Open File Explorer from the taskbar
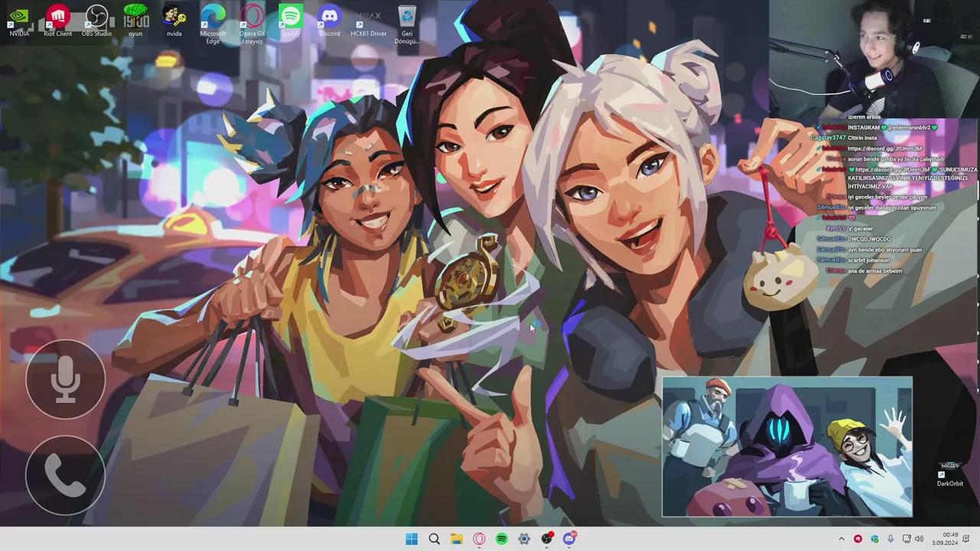This screenshot has width=980, height=551. point(456,539)
